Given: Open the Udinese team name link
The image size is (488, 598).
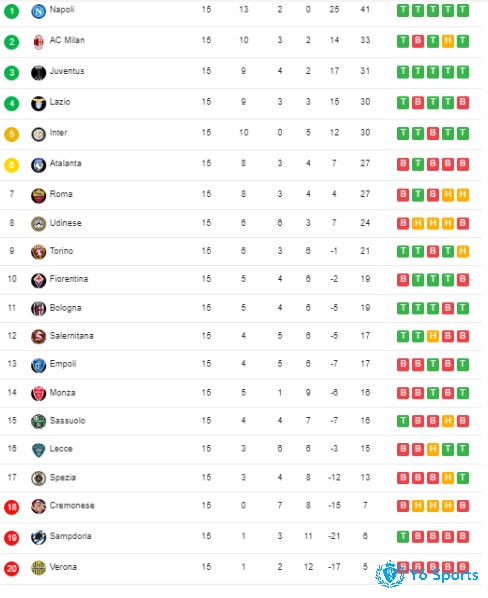Looking at the screenshot, I should [x=66, y=223].
